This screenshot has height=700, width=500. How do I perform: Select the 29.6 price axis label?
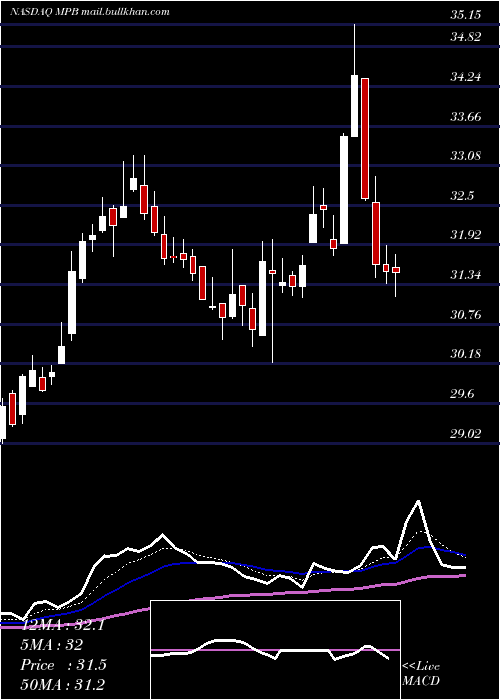[462, 394]
